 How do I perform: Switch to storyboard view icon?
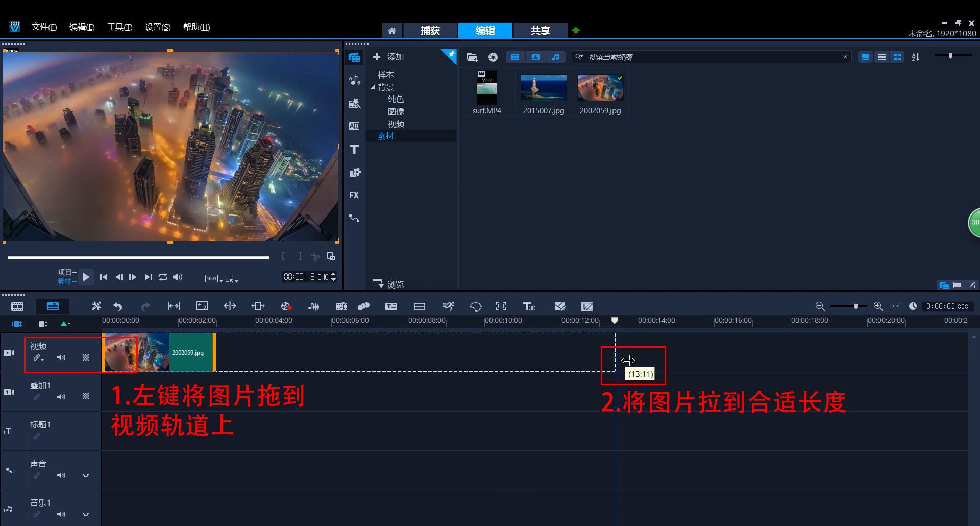click(x=17, y=306)
